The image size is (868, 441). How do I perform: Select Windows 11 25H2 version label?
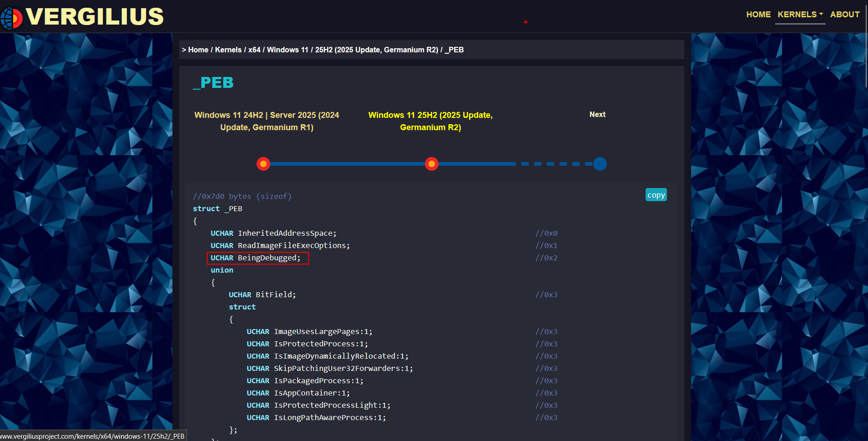pos(430,121)
